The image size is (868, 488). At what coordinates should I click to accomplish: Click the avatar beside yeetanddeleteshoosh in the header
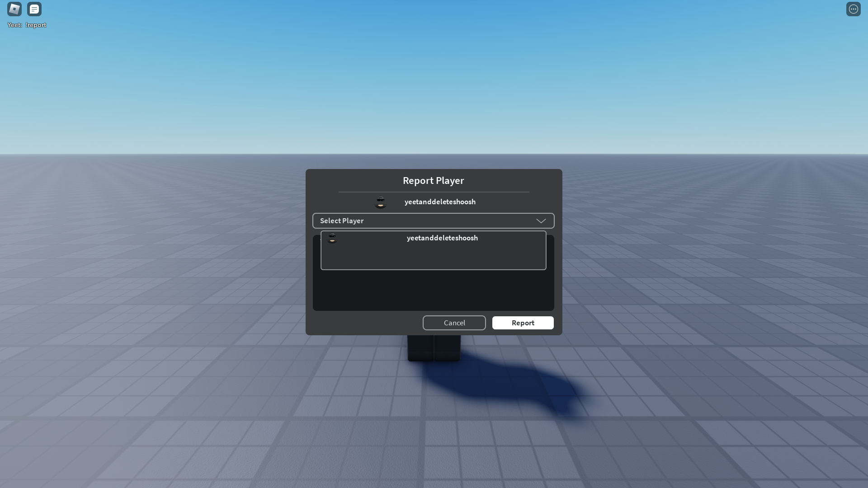click(x=380, y=202)
